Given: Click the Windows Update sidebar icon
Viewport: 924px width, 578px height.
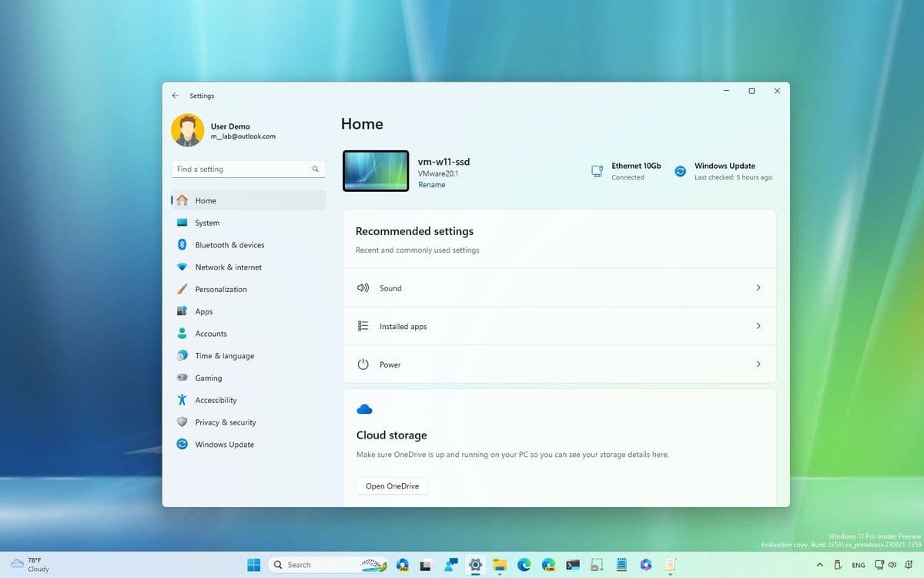Looking at the screenshot, I should click(184, 444).
